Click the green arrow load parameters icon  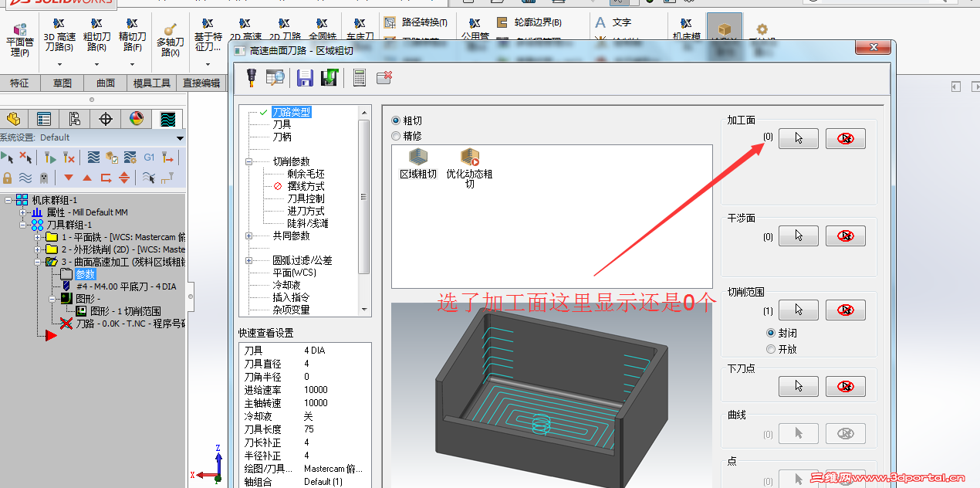coord(329,77)
